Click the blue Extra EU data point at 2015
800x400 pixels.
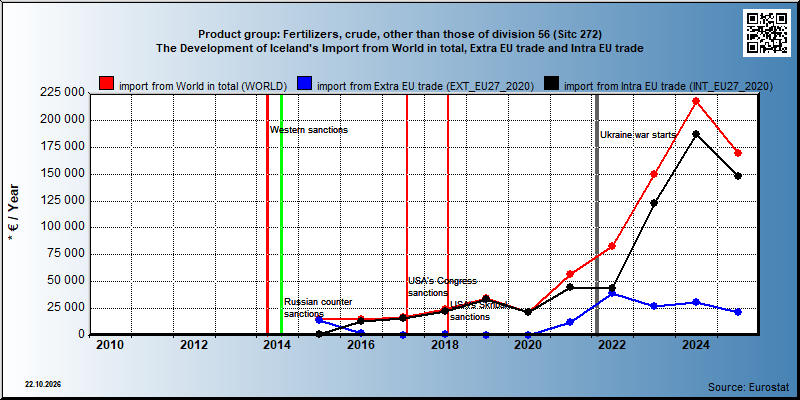coord(319,320)
